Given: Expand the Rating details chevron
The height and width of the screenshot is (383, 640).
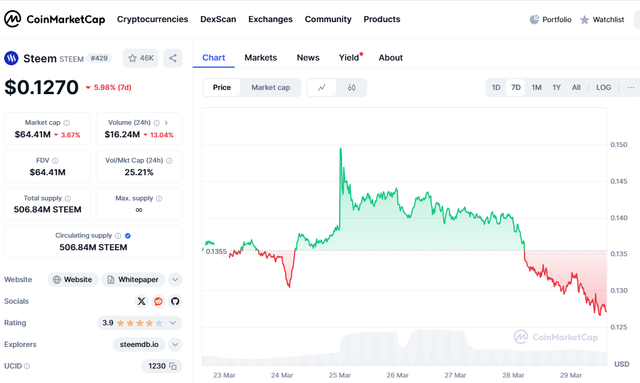Looking at the screenshot, I should coord(173,323).
